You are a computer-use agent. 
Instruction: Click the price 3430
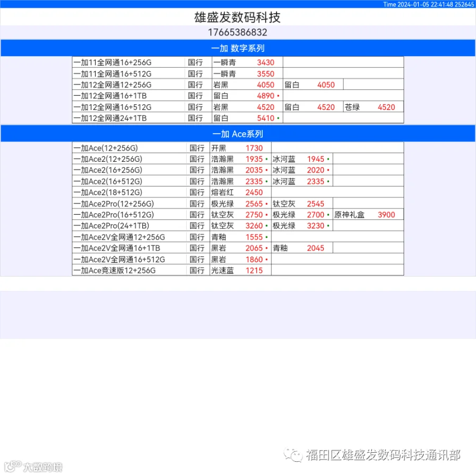tap(266, 62)
